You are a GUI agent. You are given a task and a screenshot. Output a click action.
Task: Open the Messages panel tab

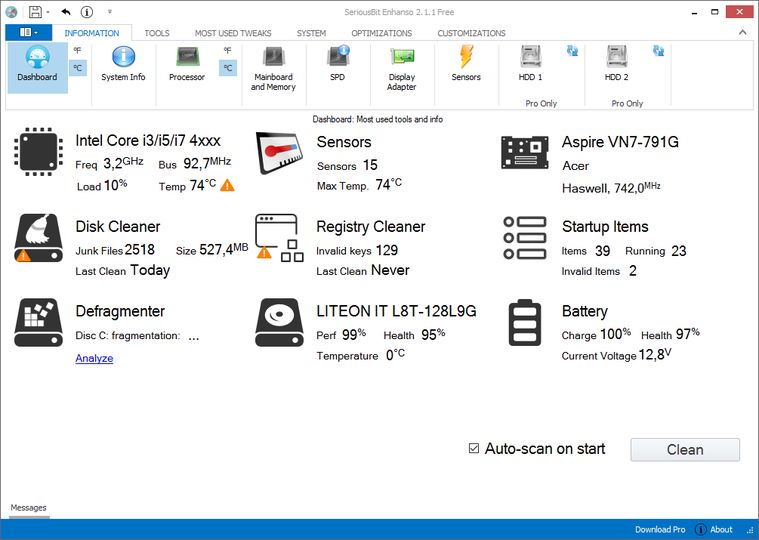tap(29, 508)
